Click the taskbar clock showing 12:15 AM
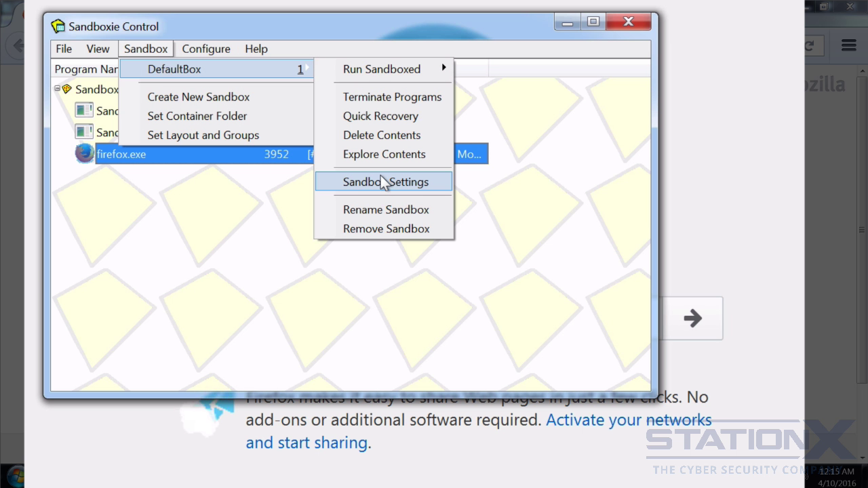Screen dimensions: 868x488 (x=837, y=471)
